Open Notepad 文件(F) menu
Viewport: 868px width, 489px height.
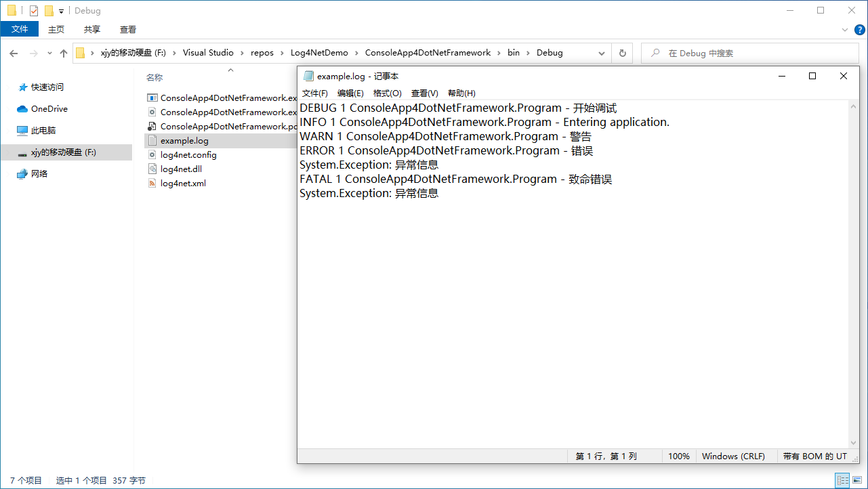314,93
